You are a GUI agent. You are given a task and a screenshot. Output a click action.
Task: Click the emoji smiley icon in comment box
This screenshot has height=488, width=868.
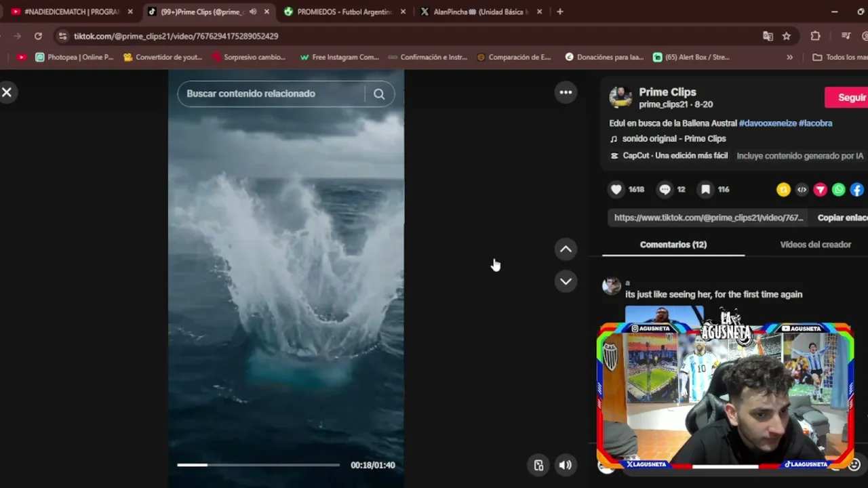854,465
